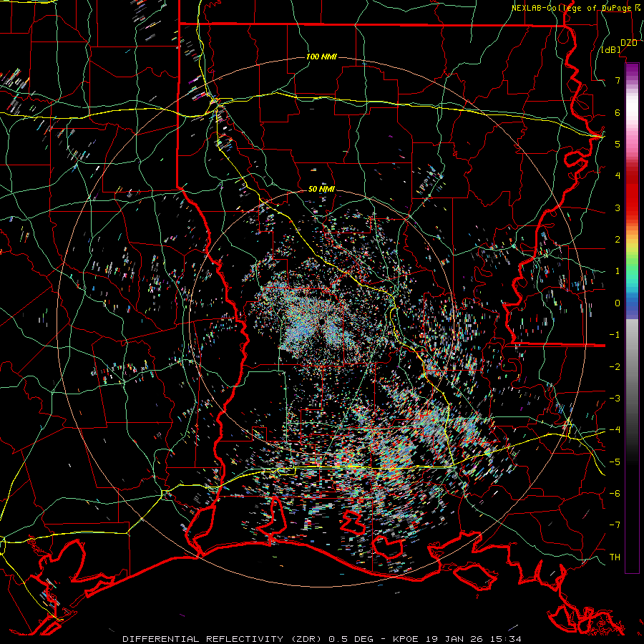Select the 6 value on the color scale
644x644 pixels.
[x=618, y=112]
